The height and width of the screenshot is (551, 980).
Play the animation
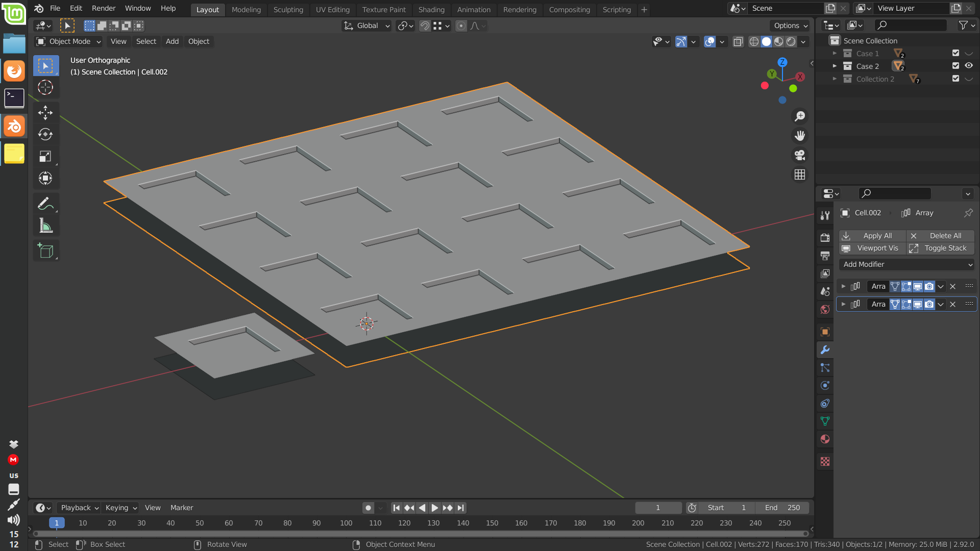tap(434, 508)
